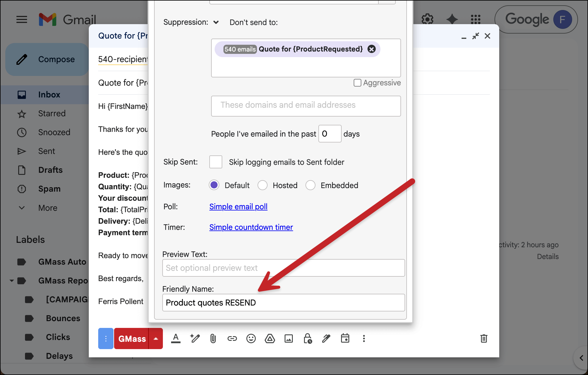Click the insert photo icon

point(288,339)
